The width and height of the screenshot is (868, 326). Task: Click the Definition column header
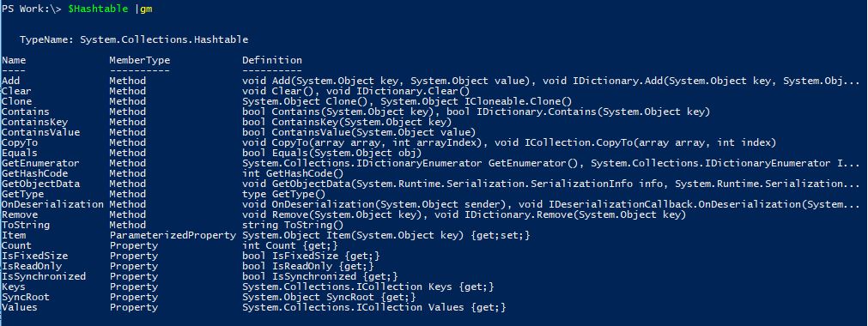coord(272,60)
